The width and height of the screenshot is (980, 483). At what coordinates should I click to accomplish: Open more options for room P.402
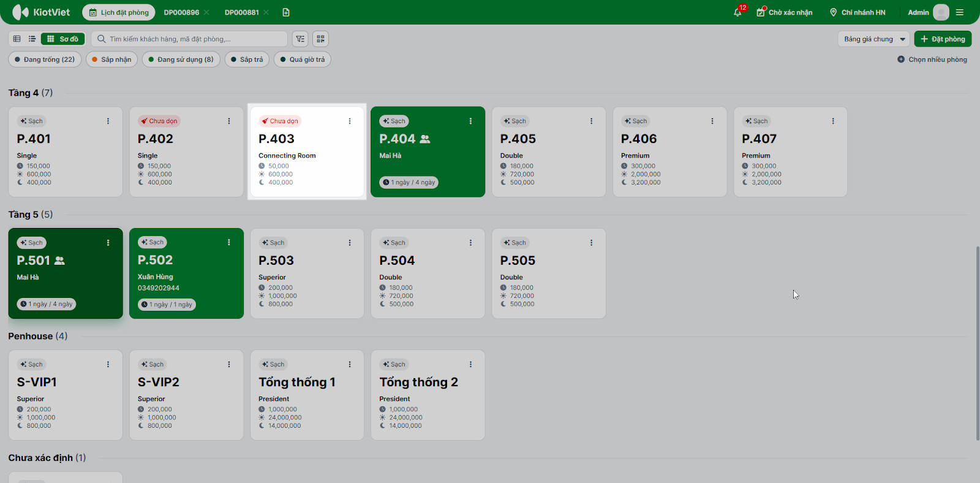229,121
